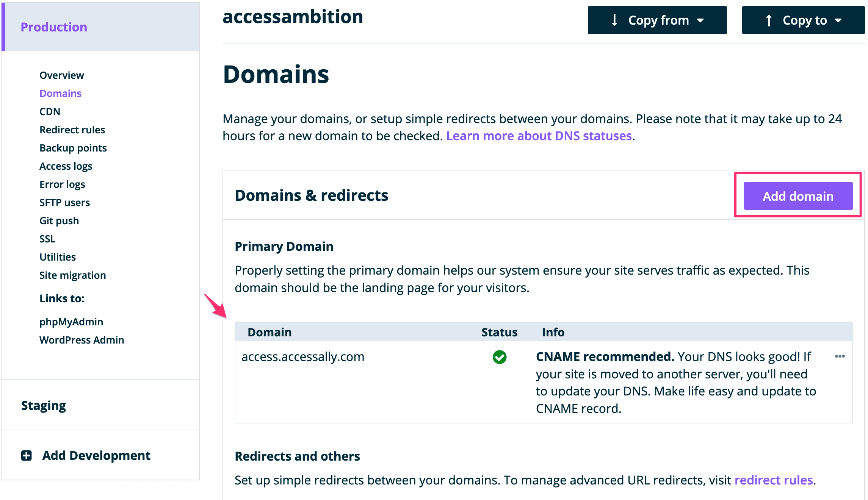Select Domains in the Production sidebar

click(60, 93)
